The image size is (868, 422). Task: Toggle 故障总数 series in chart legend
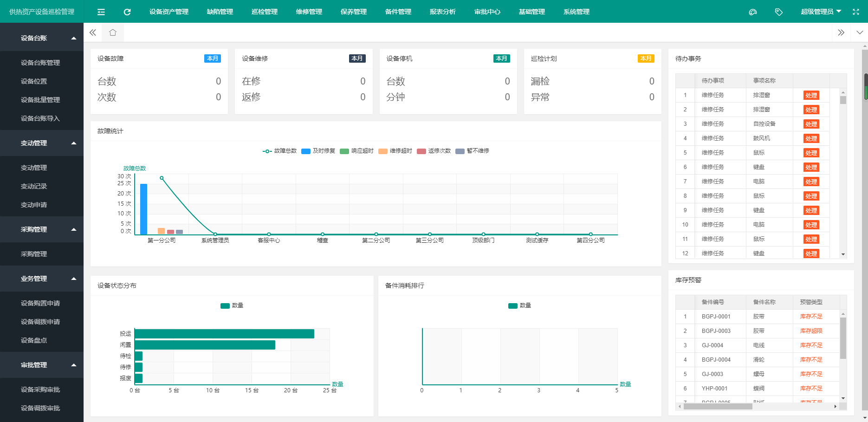pyautogui.click(x=279, y=151)
